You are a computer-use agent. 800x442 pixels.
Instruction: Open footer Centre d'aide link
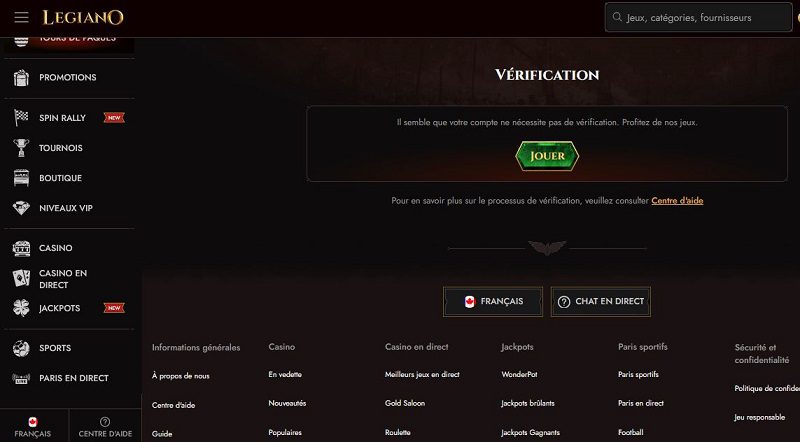pos(173,405)
